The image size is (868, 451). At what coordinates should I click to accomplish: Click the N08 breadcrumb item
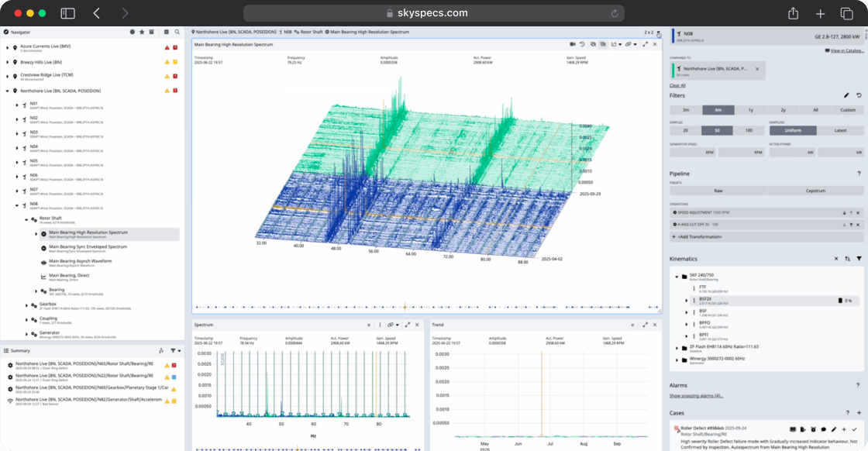[288, 32]
